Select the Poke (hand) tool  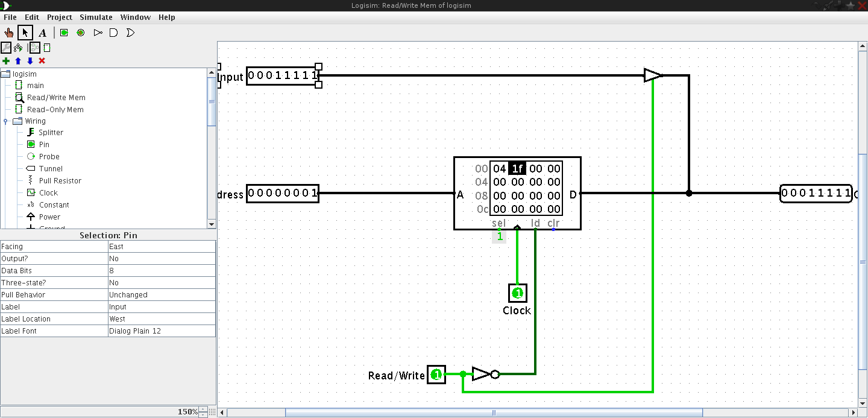[8, 33]
